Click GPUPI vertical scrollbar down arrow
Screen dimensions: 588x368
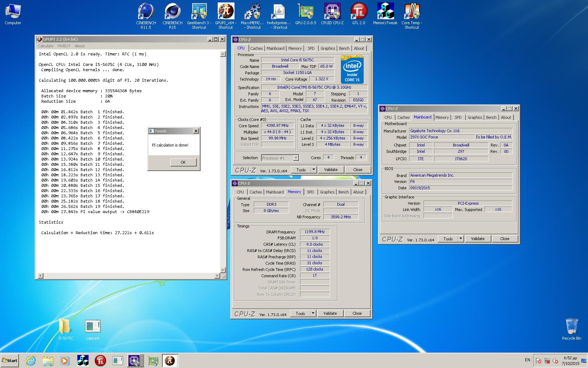(223, 270)
